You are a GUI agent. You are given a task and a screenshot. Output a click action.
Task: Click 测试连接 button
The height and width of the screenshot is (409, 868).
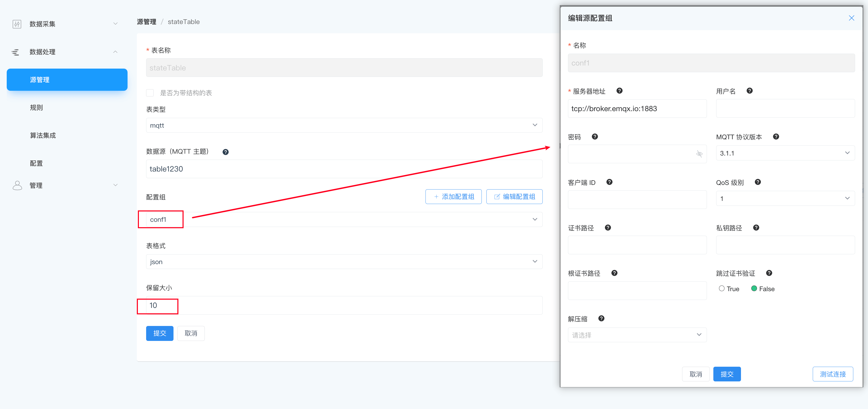pos(832,374)
